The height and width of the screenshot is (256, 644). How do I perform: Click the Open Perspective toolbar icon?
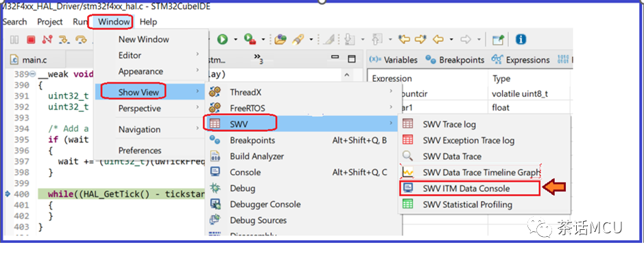click(499, 39)
